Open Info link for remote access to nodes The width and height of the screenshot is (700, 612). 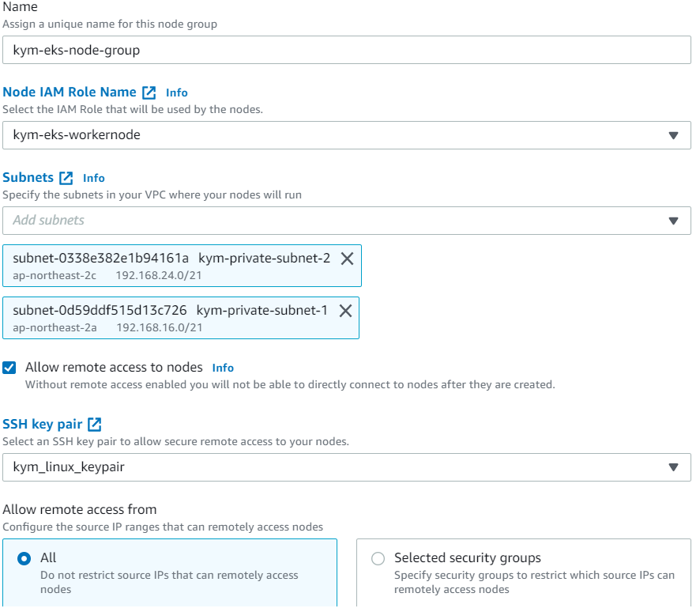click(223, 368)
